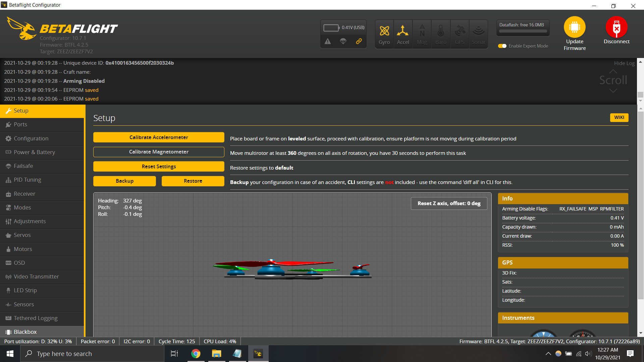Open the Blackbox tab
This screenshot has width=644, height=362.
tap(25, 332)
